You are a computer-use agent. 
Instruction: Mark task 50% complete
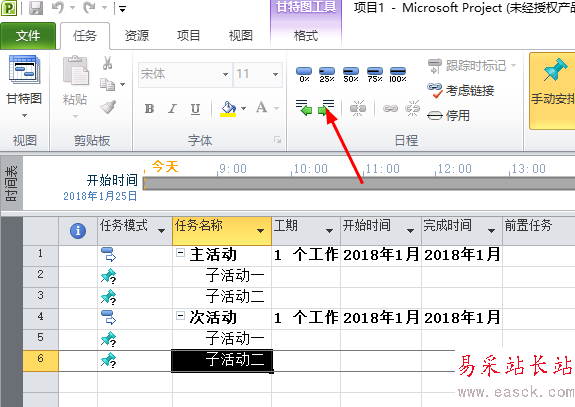tap(351, 74)
